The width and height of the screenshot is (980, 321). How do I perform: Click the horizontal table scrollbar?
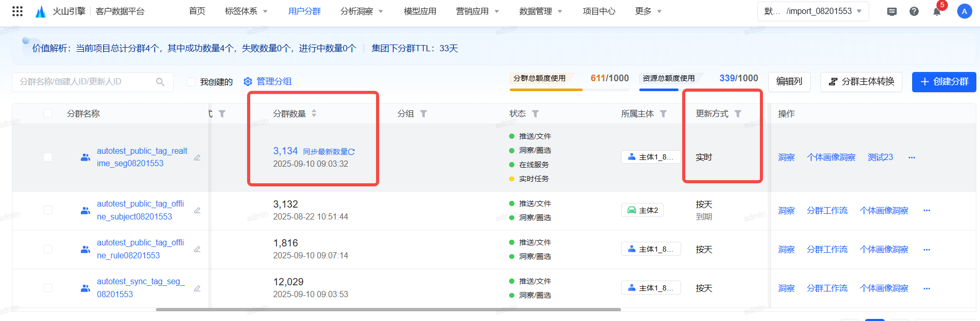[x=388, y=310]
